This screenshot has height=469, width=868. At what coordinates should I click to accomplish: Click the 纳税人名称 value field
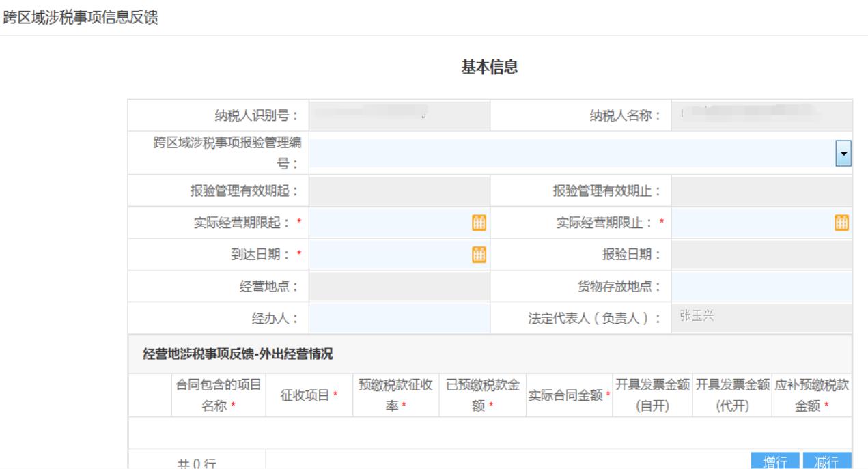point(761,115)
